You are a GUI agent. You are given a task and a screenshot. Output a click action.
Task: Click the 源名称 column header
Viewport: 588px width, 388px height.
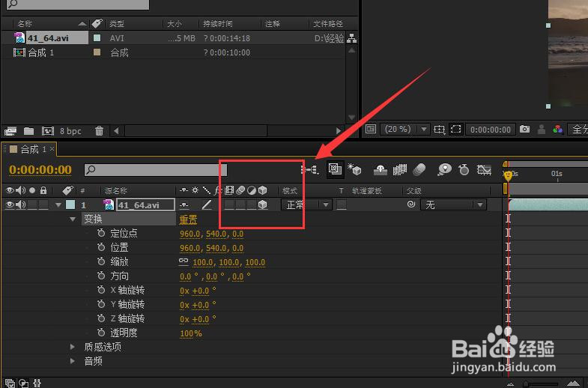tap(116, 190)
